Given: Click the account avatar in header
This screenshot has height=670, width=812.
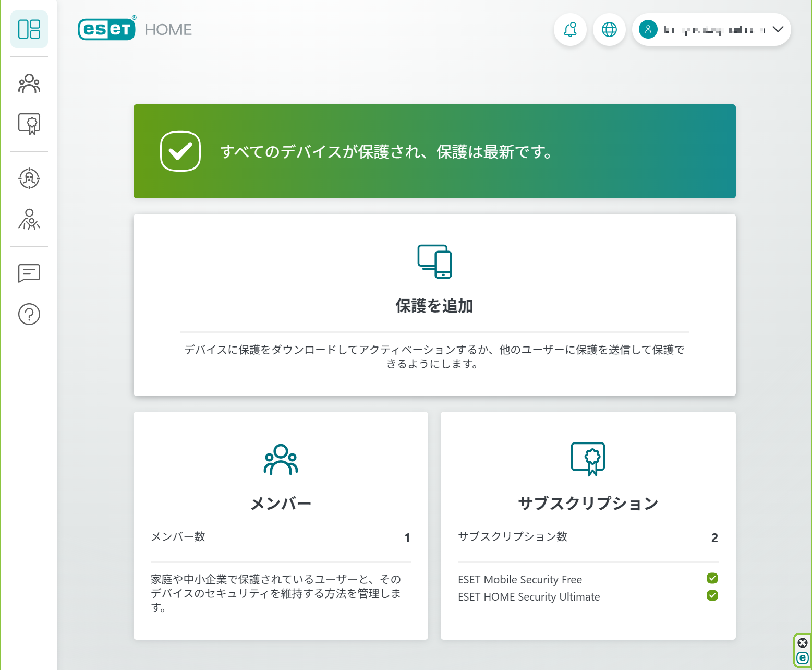Looking at the screenshot, I should click(x=648, y=29).
